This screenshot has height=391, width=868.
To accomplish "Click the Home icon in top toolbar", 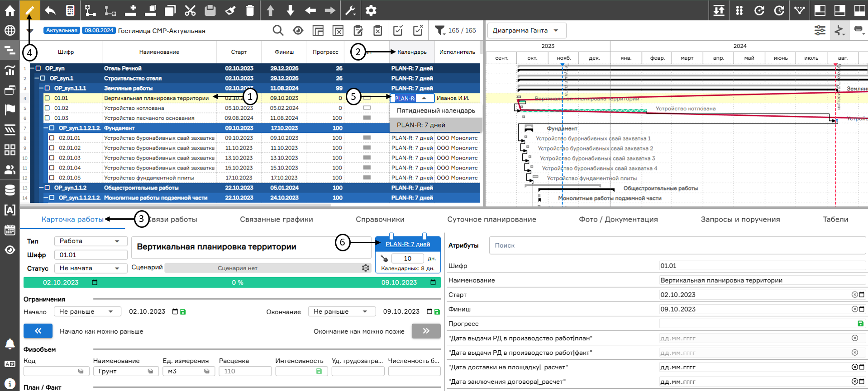I will coord(10,10).
